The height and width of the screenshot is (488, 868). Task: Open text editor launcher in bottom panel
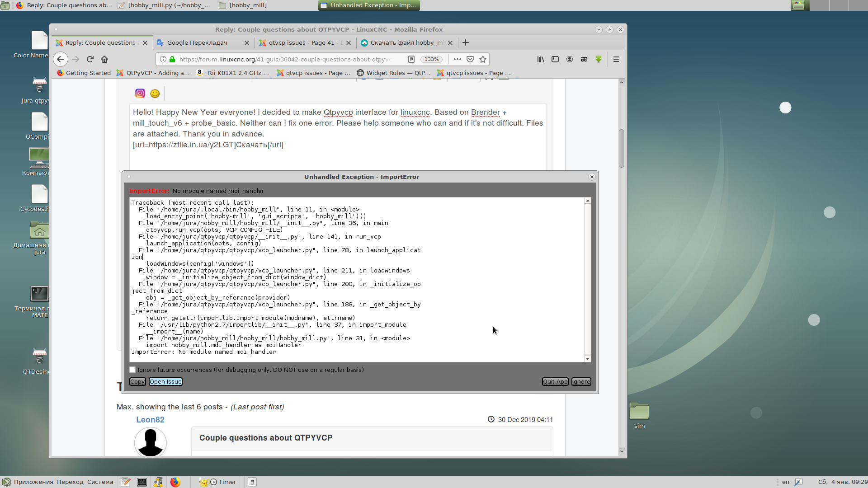click(x=126, y=482)
